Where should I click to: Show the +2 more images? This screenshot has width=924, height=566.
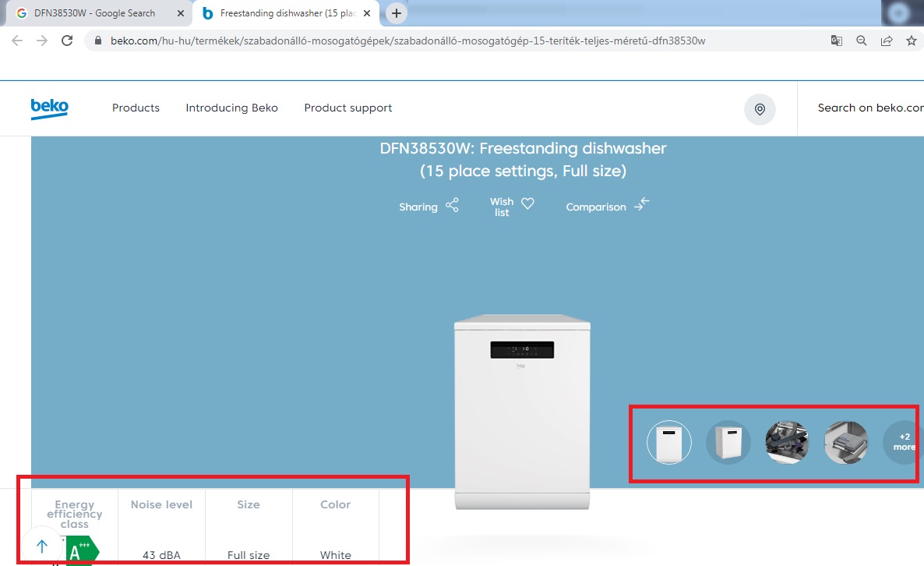coord(903,443)
